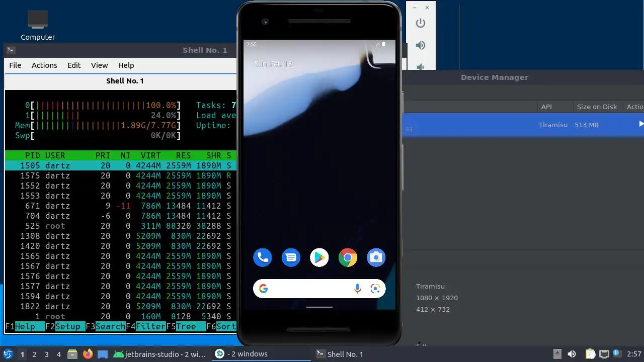Click the jetbrains-studio taskbar entry

coord(159,354)
